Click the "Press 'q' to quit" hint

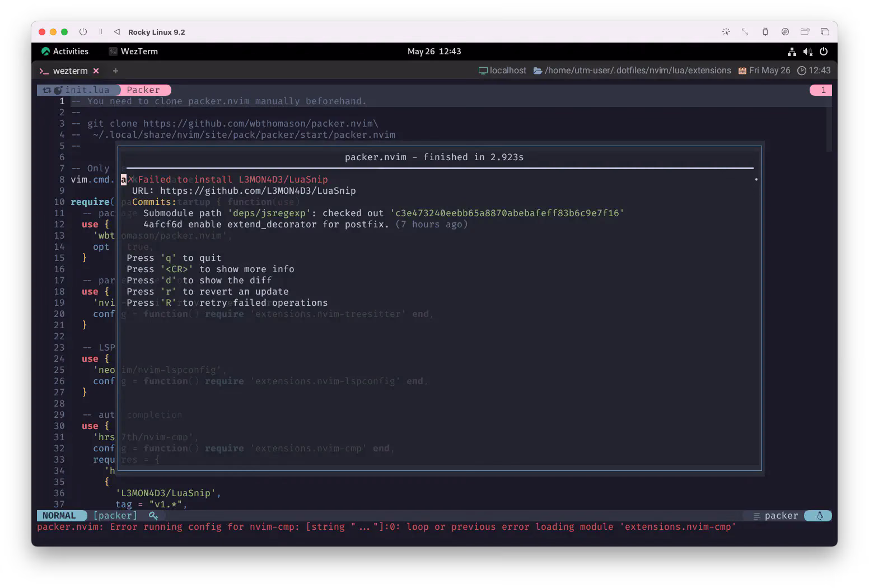pyautogui.click(x=174, y=258)
